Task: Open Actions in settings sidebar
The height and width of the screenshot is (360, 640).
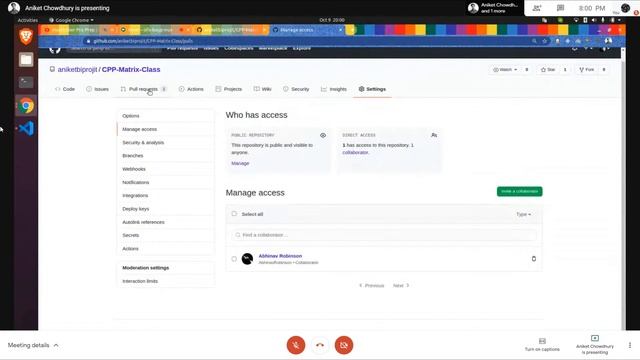Action: [x=166, y=249]
